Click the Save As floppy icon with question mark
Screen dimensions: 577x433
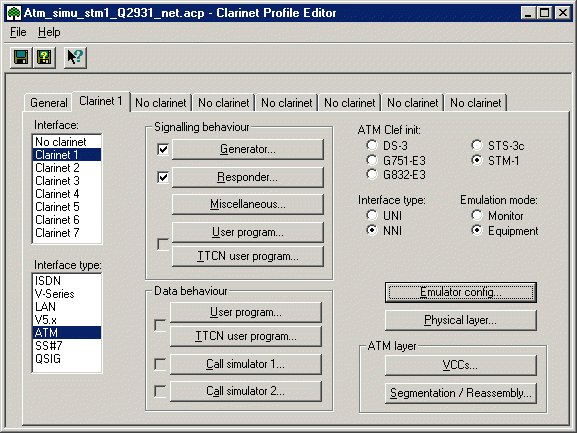click(x=45, y=57)
